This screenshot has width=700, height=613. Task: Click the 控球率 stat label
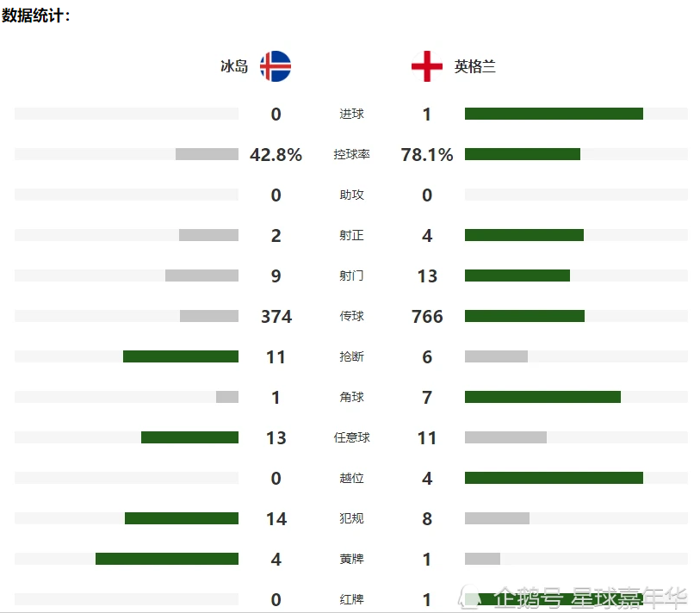[351, 155]
